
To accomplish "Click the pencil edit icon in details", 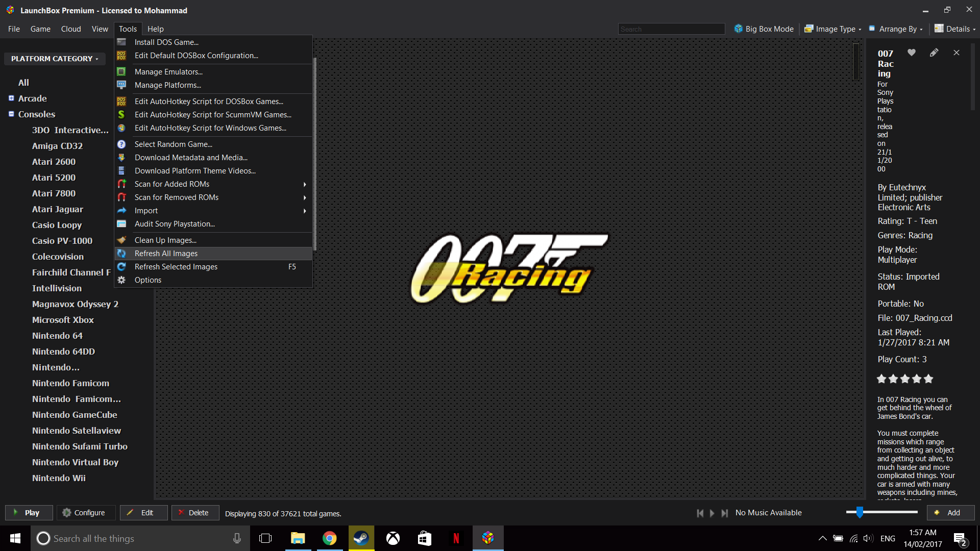I will [x=934, y=53].
